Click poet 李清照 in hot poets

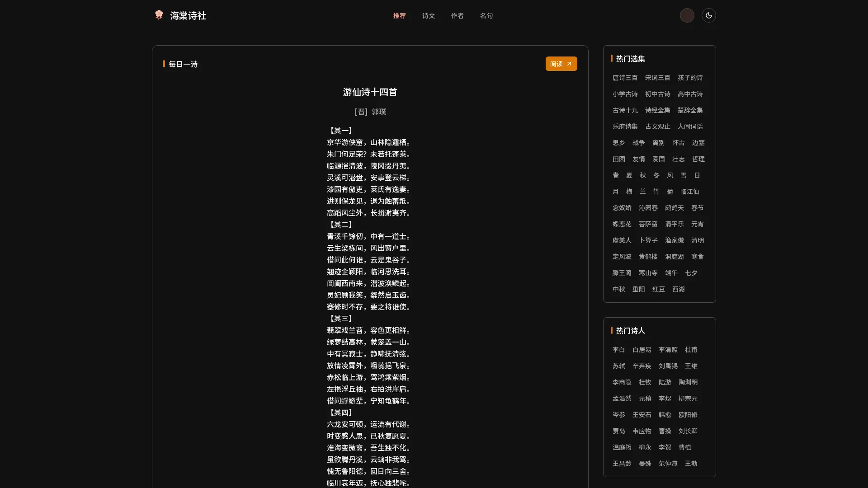point(668,350)
